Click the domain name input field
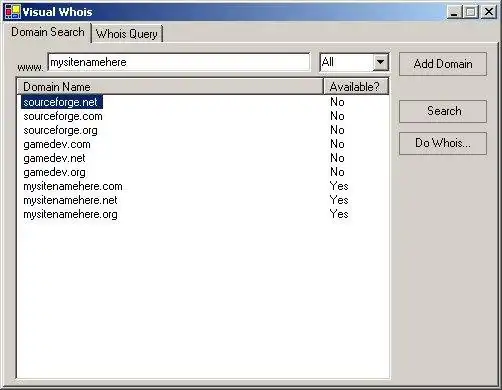This screenshot has width=502, height=390. 179,62
